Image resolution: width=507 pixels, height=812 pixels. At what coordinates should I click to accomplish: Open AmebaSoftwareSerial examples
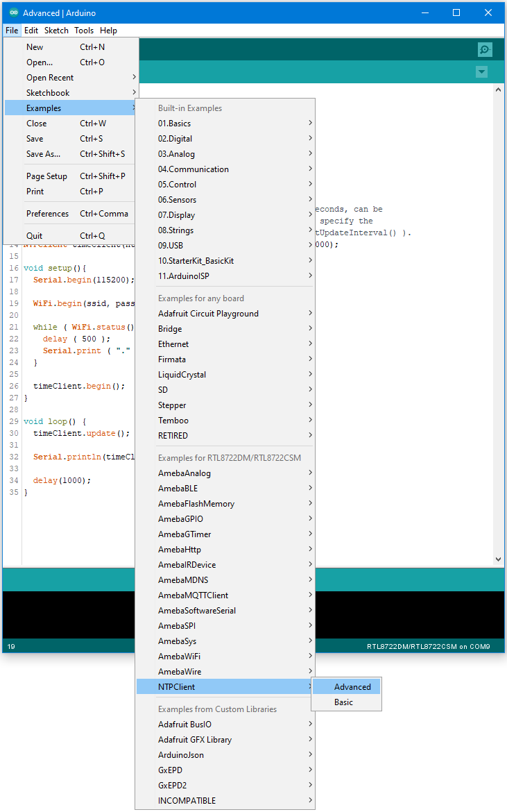225,611
